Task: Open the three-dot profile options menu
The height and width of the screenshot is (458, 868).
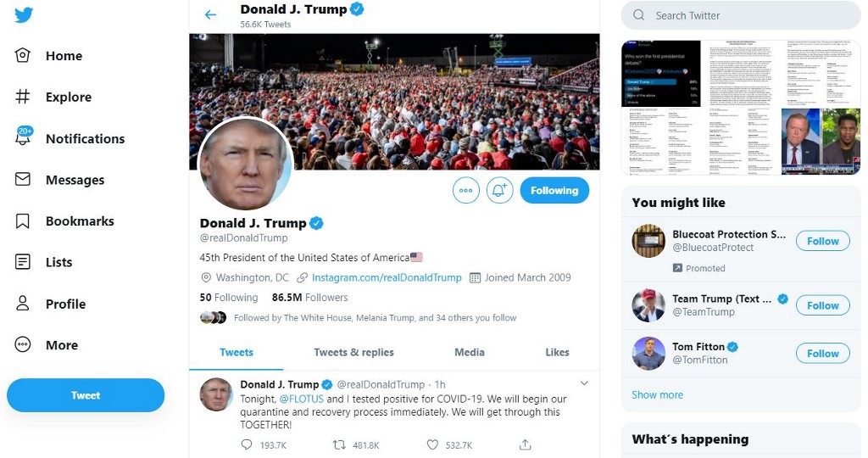Action: coord(465,191)
